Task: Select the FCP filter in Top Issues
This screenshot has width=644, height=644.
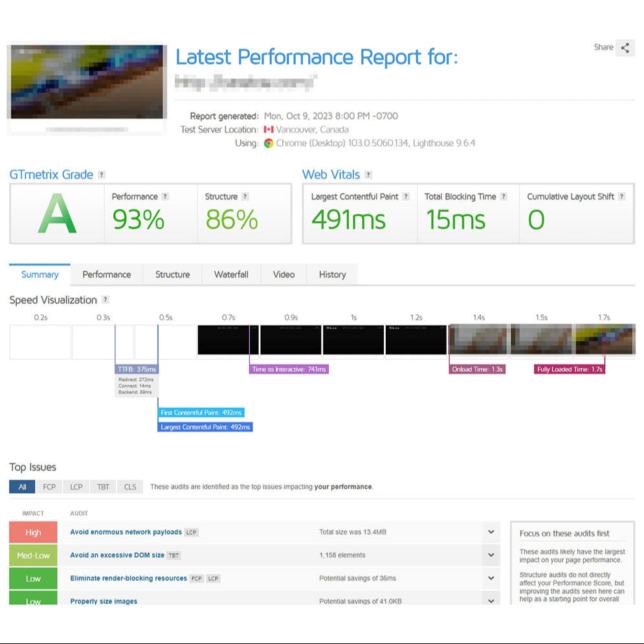Action: tap(49, 487)
